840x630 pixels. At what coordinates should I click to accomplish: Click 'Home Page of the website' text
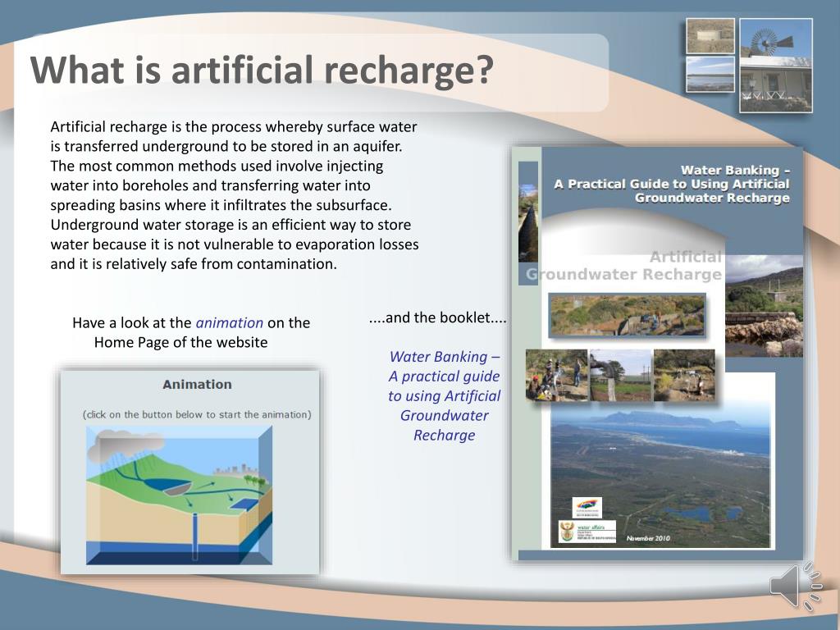pos(181,342)
